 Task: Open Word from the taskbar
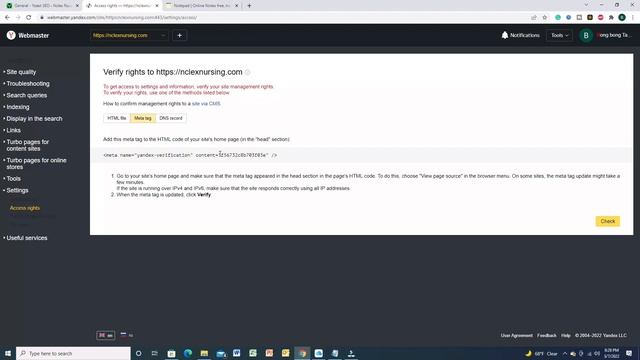click(x=237, y=353)
